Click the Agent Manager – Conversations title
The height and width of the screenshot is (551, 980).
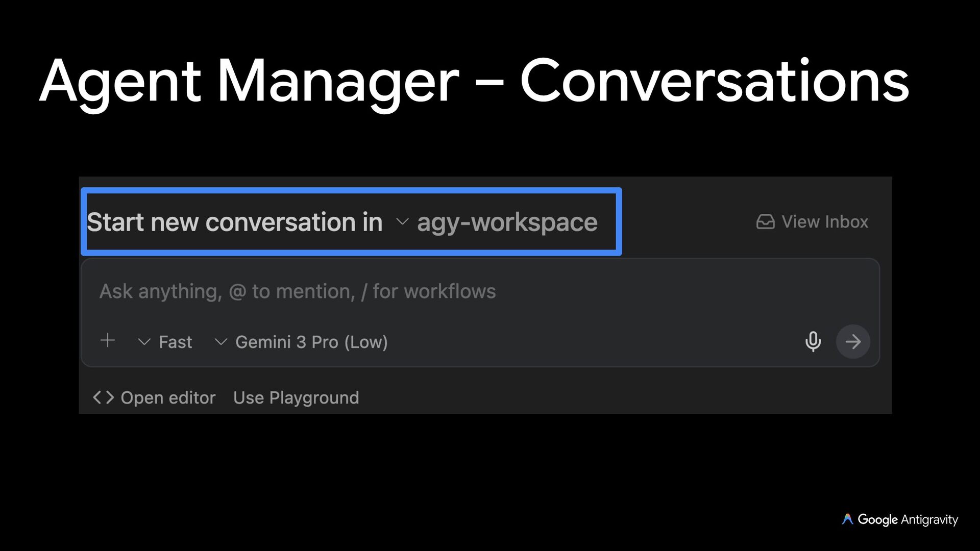(x=474, y=82)
